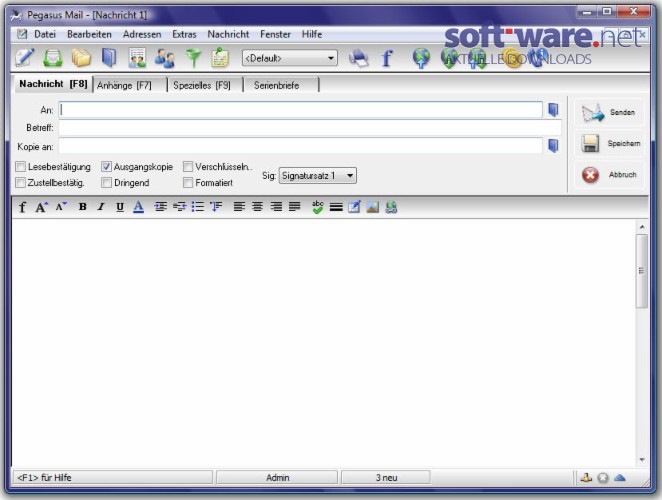This screenshot has width=662, height=500.
Task: Insert a picture into the message
Action: [x=372, y=207]
